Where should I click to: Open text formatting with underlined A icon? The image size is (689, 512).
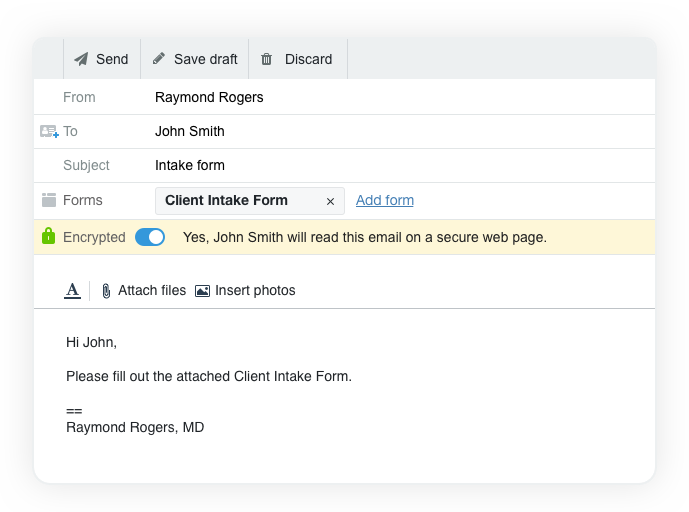(x=73, y=290)
